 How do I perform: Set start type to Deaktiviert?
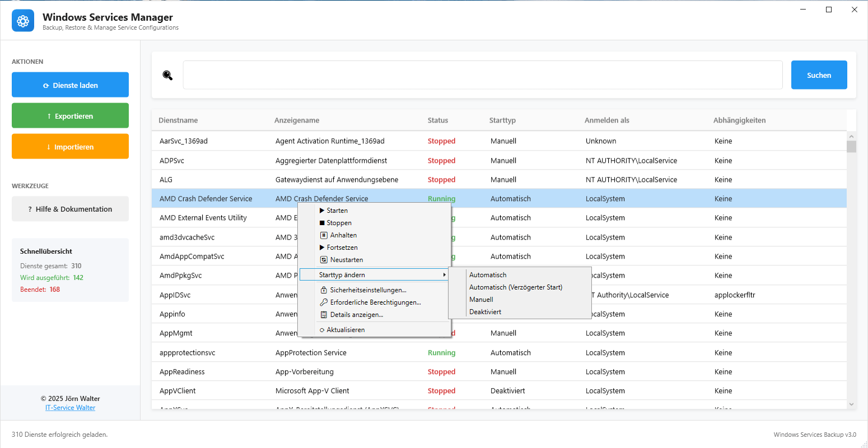485,312
